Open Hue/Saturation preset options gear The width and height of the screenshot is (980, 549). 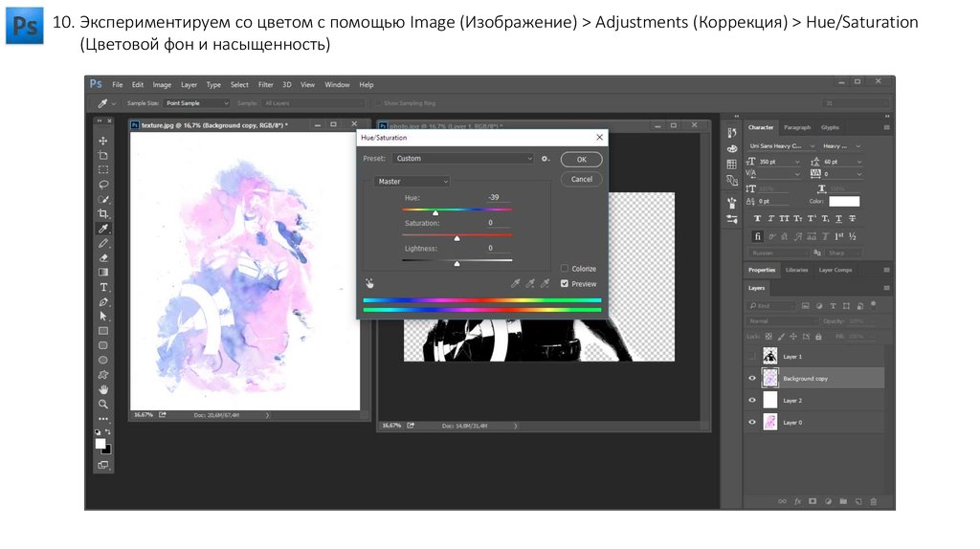(x=546, y=159)
